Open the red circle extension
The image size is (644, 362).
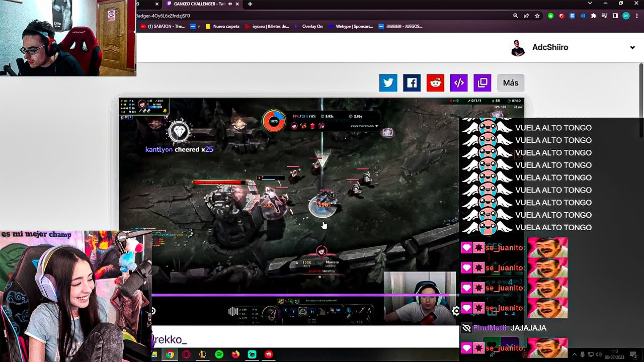[561, 16]
